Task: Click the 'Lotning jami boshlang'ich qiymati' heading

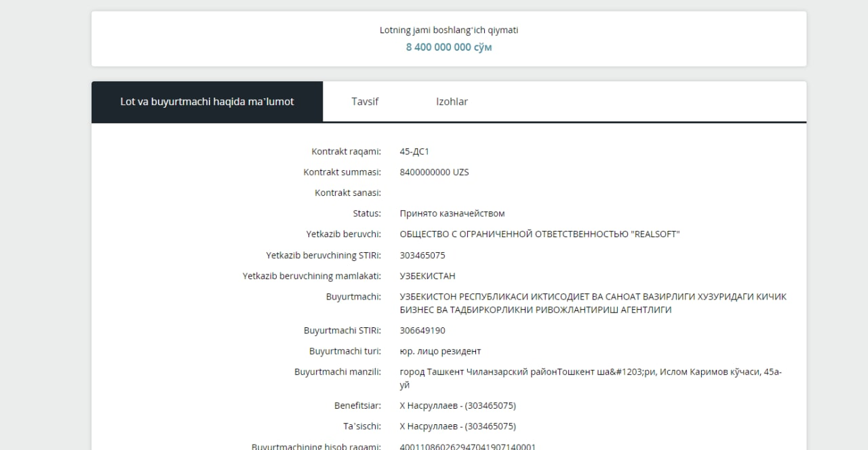Action: (x=449, y=30)
